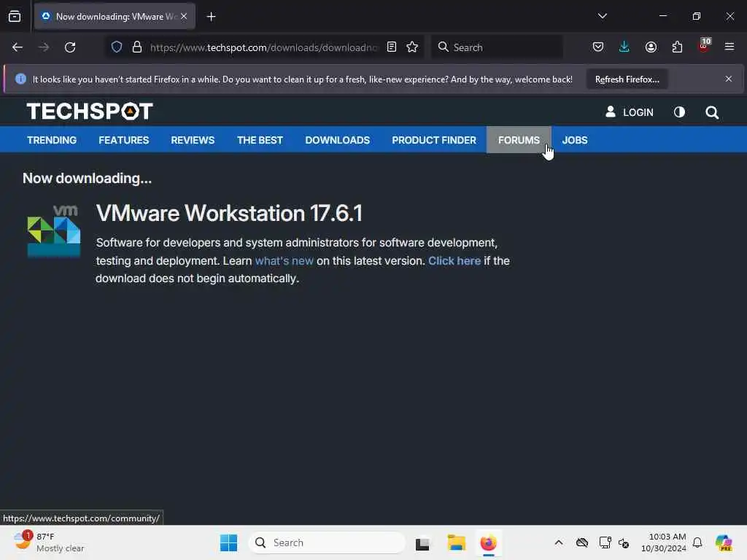Dismiss the Firefox refresh notification bar

729,79
